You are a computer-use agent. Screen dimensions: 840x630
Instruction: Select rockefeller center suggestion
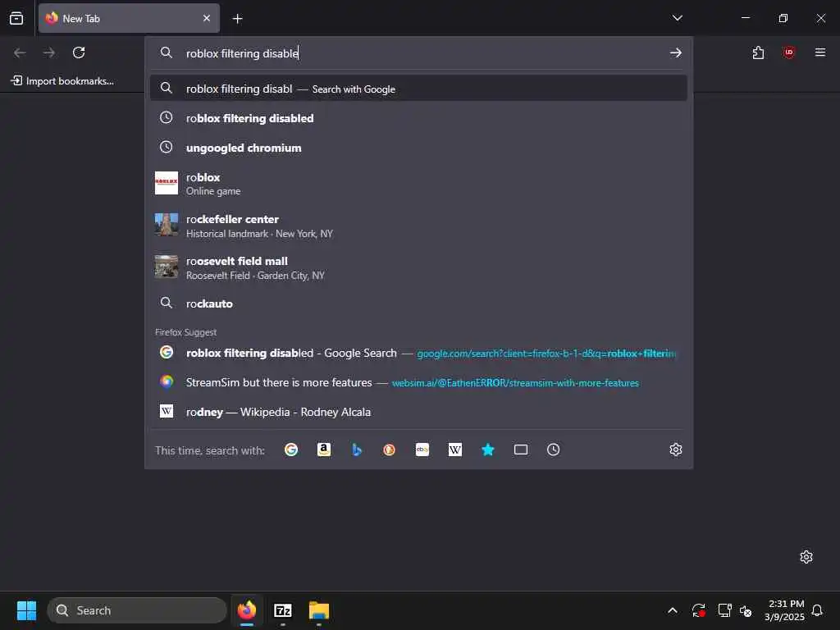click(x=418, y=226)
